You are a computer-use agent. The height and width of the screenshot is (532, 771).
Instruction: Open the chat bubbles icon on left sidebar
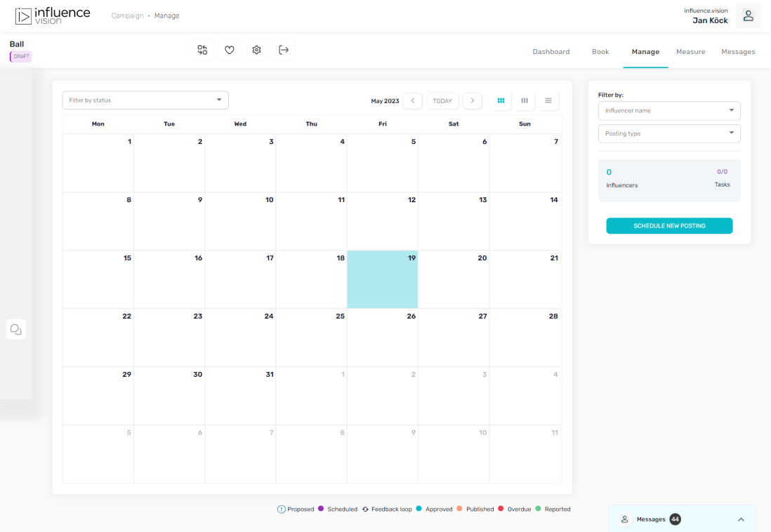(15, 329)
